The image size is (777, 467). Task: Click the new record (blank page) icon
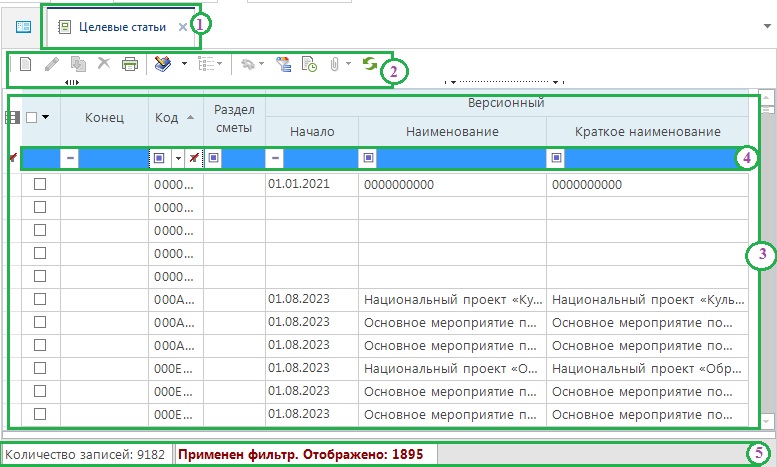pos(25,65)
